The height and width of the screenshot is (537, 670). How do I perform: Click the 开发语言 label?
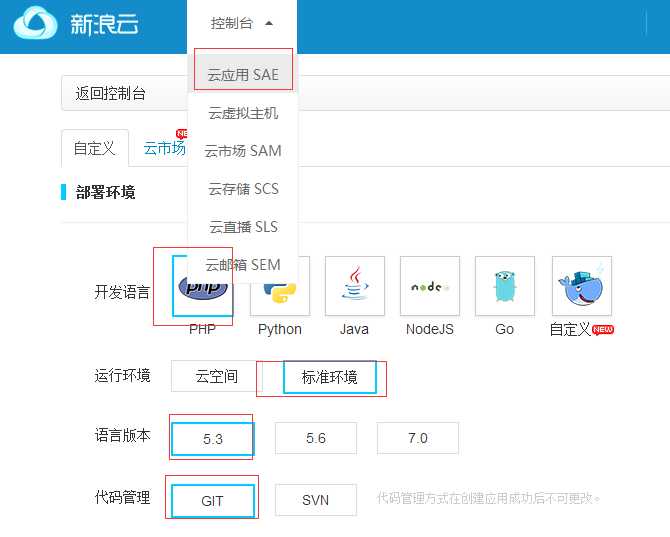(x=122, y=292)
